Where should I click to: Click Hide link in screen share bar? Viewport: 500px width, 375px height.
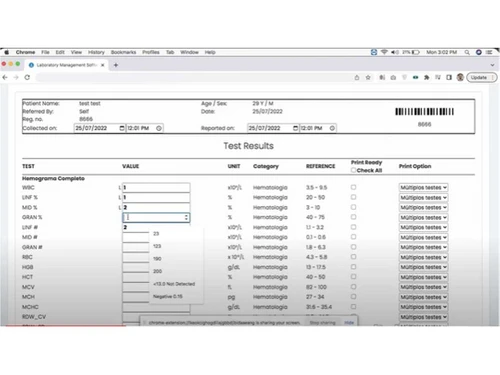click(x=349, y=323)
